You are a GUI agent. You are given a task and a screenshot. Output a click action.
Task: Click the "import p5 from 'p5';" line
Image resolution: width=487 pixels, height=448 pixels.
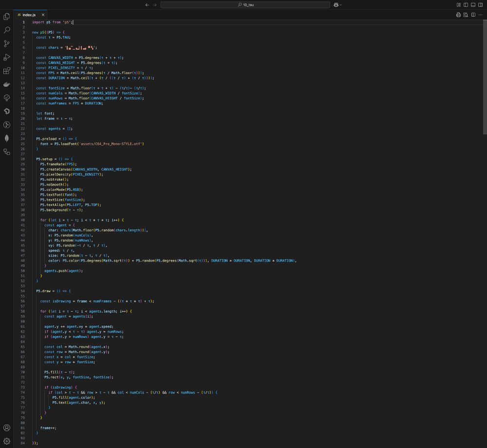pyautogui.click(x=53, y=22)
